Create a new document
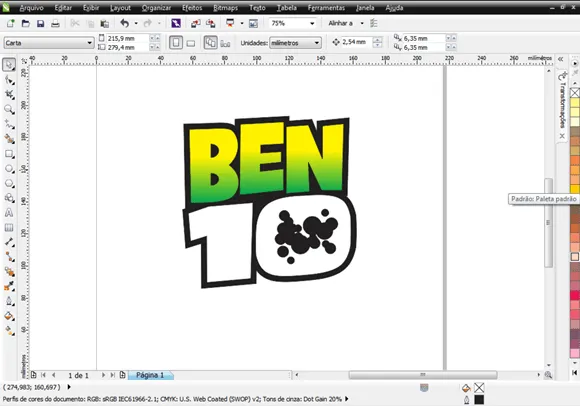The width and height of the screenshot is (580, 406). click(x=10, y=24)
